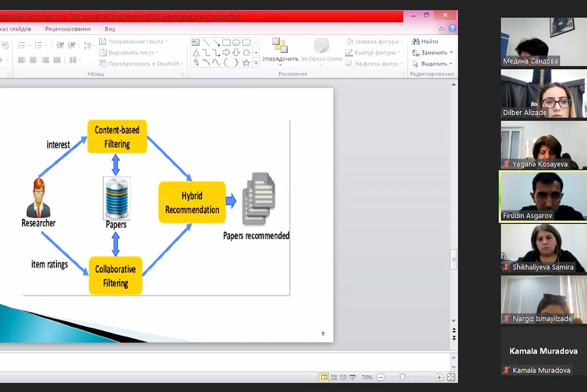Viewport: 587px width, 392px height.
Task: Click the Fit slide to window icon
Action: tap(451, 377)
